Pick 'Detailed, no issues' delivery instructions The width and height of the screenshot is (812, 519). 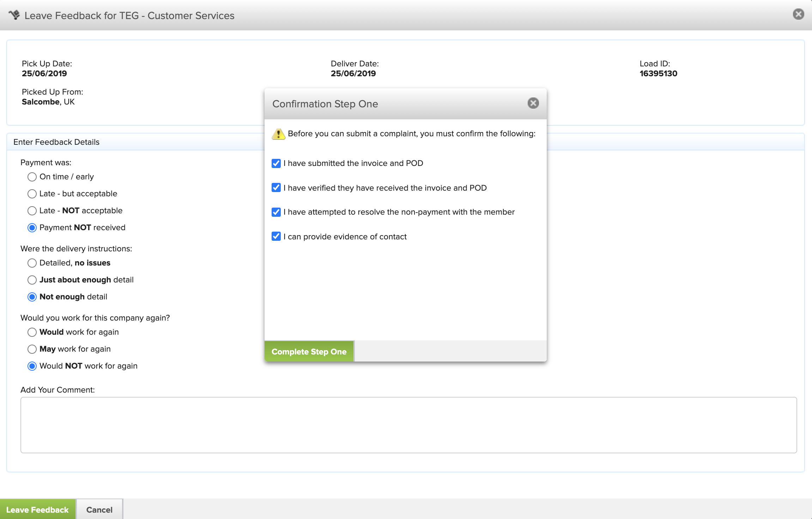pos(32,263)
